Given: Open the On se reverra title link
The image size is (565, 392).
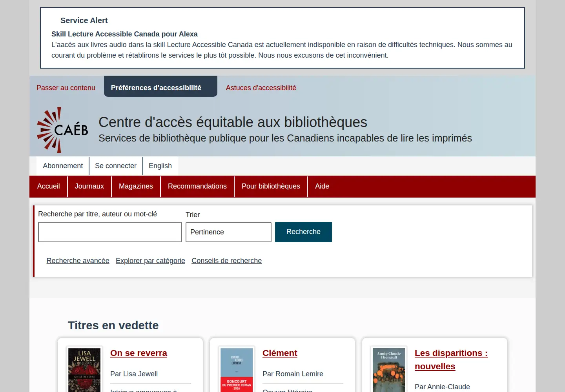Looking at the screenshot, I should pos(139,353).
